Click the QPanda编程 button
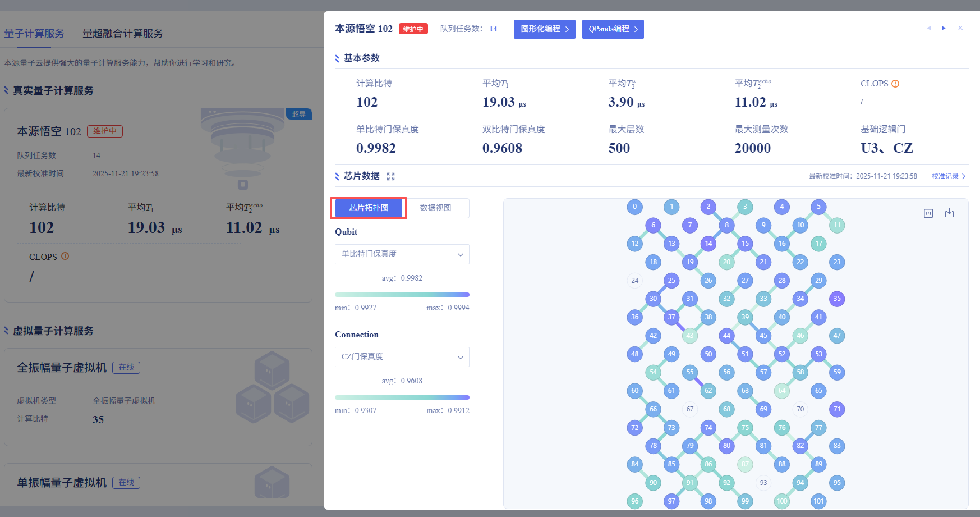Image resolution: width=980 pixels, height=517 pixels. [x=613, y=29]
